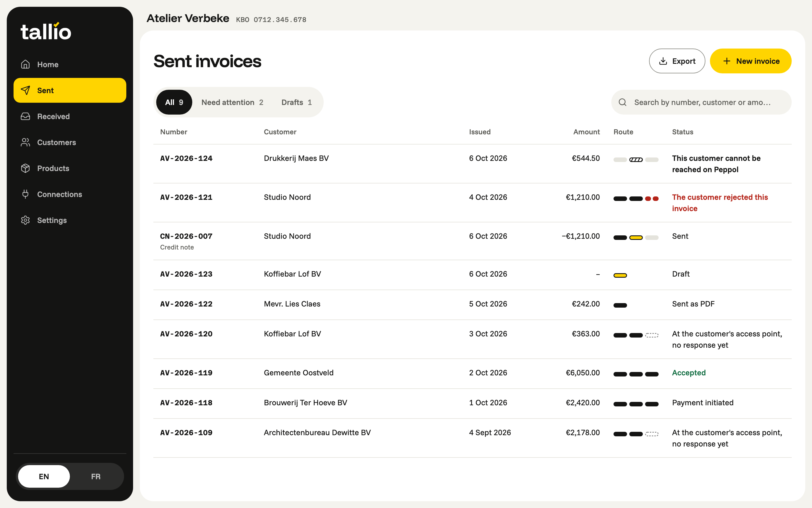Click red route indicator for AV-2026-121

(652, 199)
